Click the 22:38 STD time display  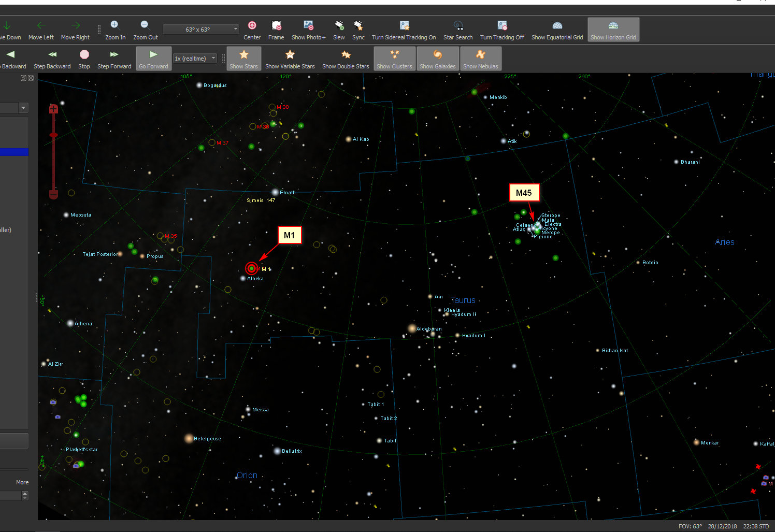coord(756,526)
